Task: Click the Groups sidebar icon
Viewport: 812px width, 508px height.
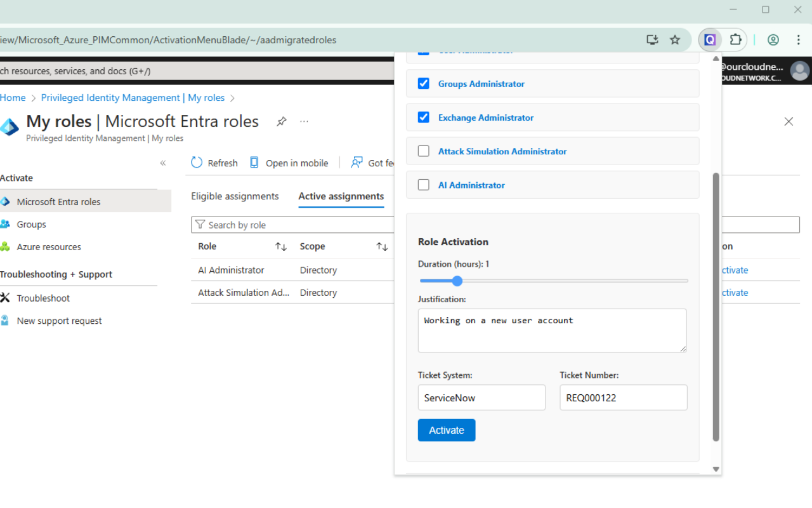Action: 5,224
